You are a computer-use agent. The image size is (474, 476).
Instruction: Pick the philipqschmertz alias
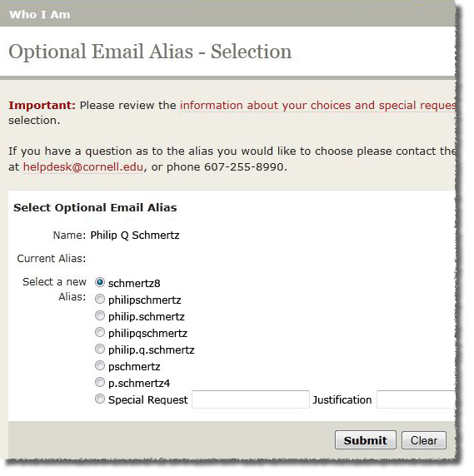pyautogui.click(x=100, y=332)
